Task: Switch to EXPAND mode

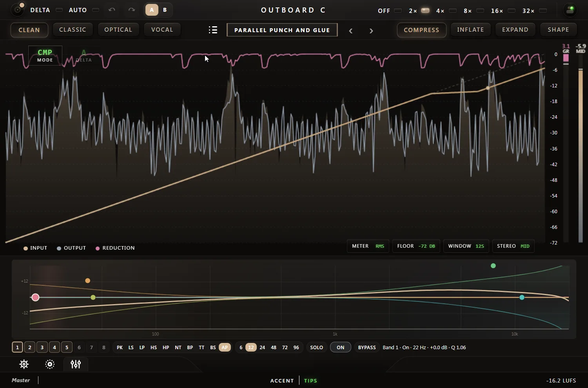Action: pos(515,30)
